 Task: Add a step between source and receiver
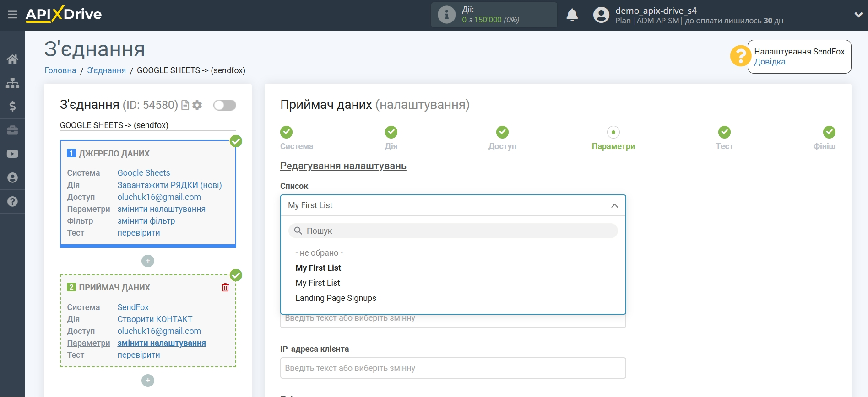148,261
